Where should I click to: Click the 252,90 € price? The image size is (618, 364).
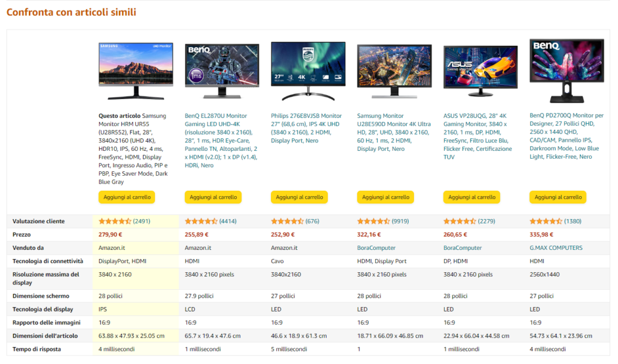point(282,235)
